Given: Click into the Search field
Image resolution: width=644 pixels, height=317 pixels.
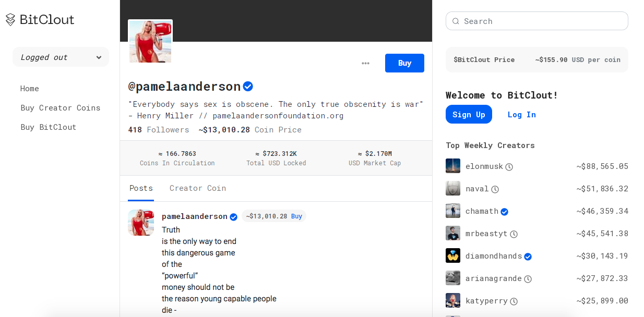Looking at the screenshot, I should (x=537, y=21).
